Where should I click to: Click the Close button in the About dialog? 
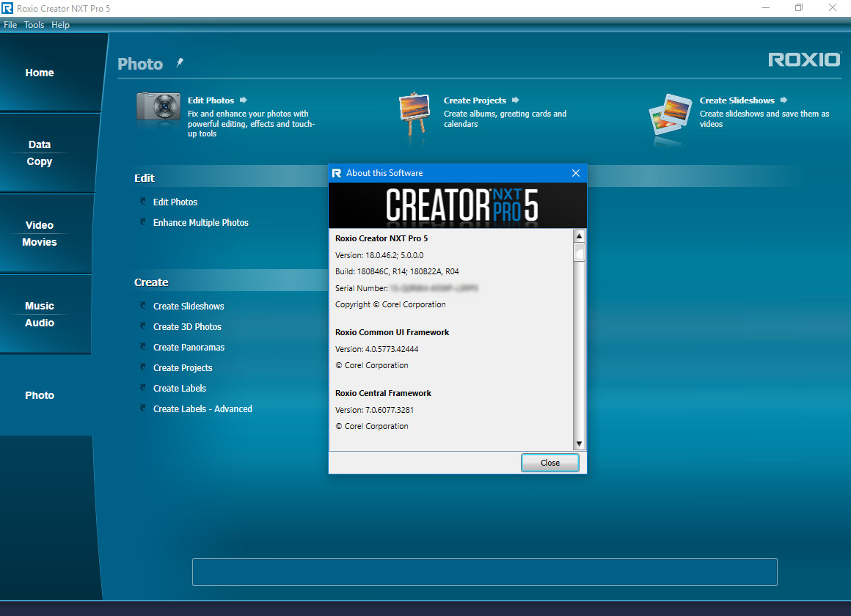(x=549, y=463)
